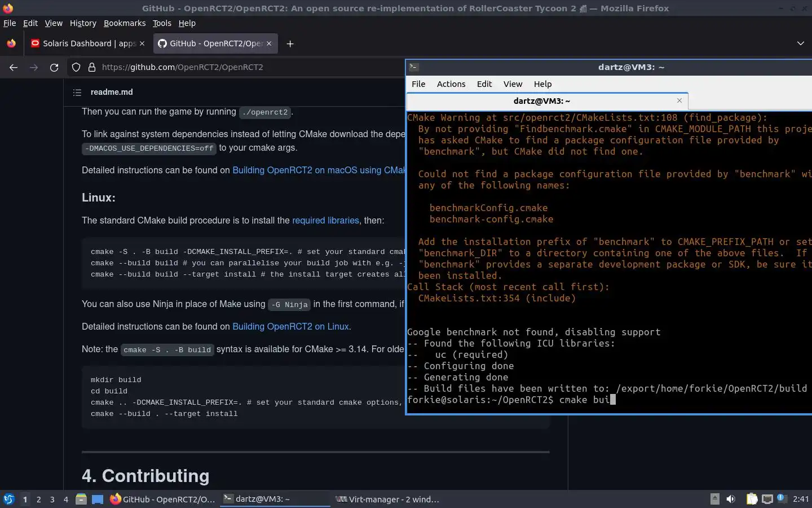The width and height of the screenshot is (812, 508).
Task: Close the Solaris Dashboard tab
Action: tap(142, 43)
